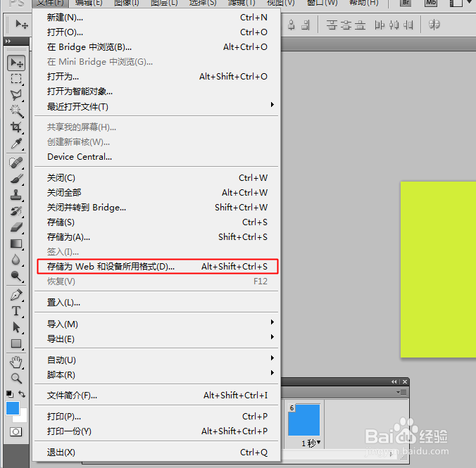This screenshot has height=468, width=476.
Task: Select the Polygonal Lasso tool
Action: [16, 95]
